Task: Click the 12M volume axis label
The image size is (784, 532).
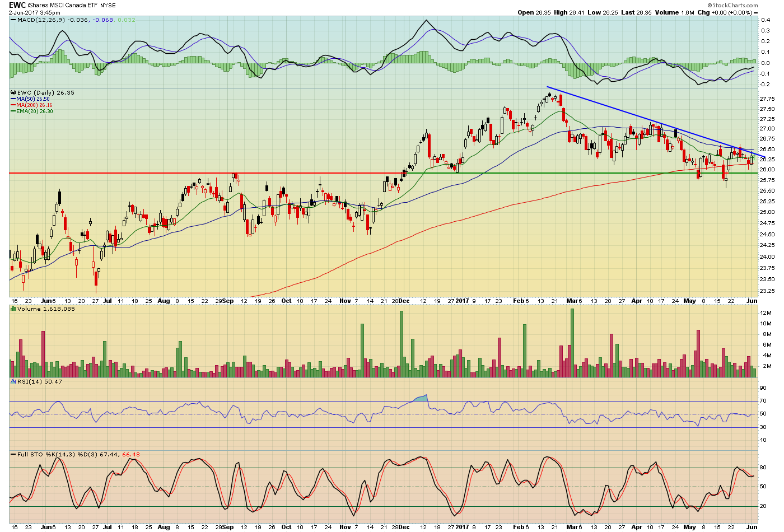Action: click(766, 313)
